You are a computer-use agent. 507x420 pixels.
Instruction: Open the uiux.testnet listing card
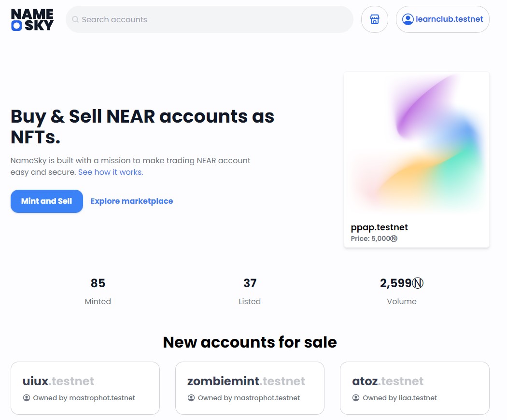pos(85,388)
